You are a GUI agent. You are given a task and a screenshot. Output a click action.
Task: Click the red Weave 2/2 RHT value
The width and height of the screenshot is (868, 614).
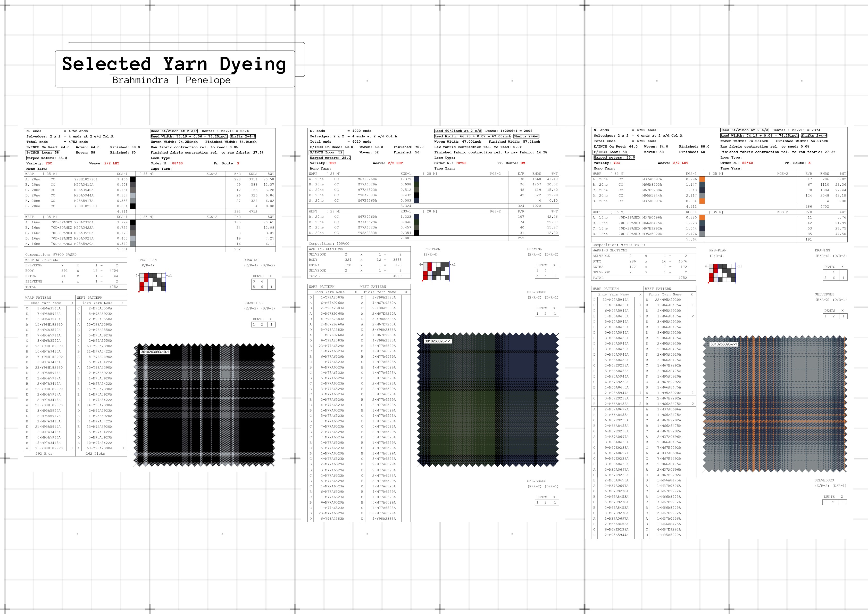click(395, 163)
